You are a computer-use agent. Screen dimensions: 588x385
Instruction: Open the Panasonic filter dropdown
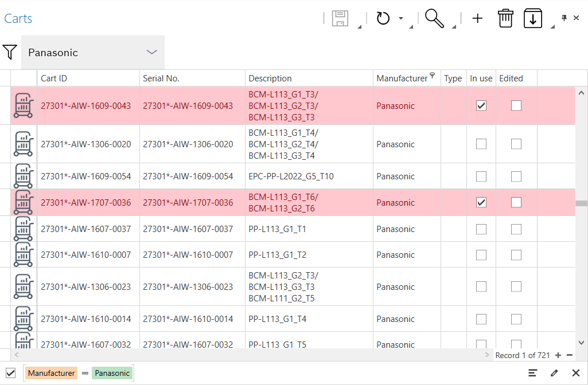click(x=92, y=52)
